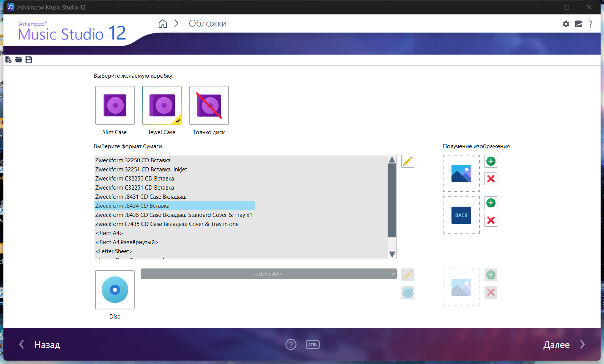Add a front cover image
Image resolution: width=604 pixels, height=364 pixels.
pos(491,161)
